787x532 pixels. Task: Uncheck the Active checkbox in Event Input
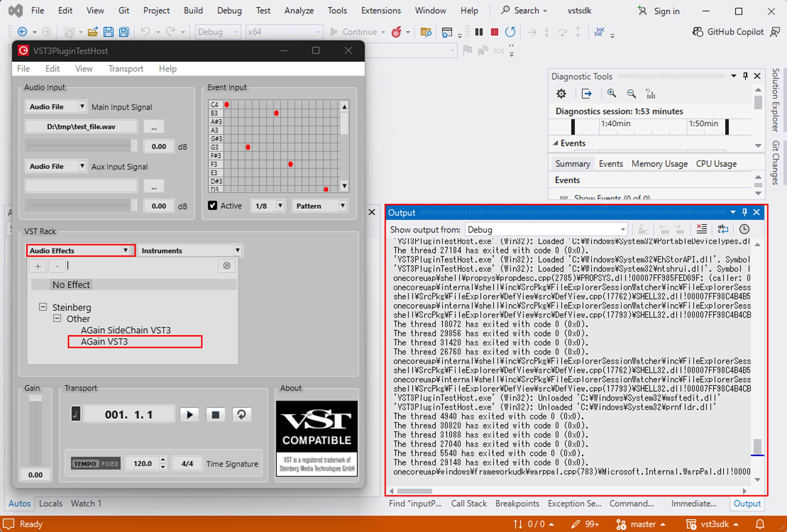[x=213, y=205]
